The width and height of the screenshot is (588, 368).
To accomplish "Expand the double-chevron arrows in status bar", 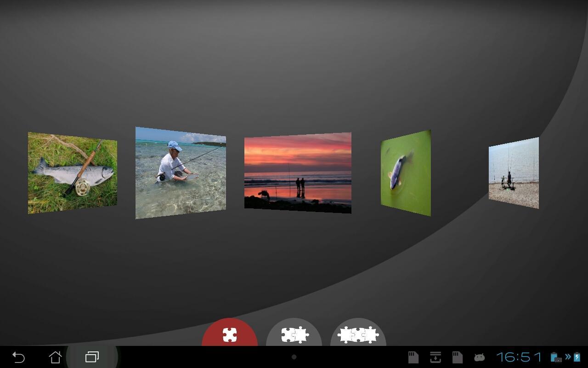I will (x=568, y=356).
